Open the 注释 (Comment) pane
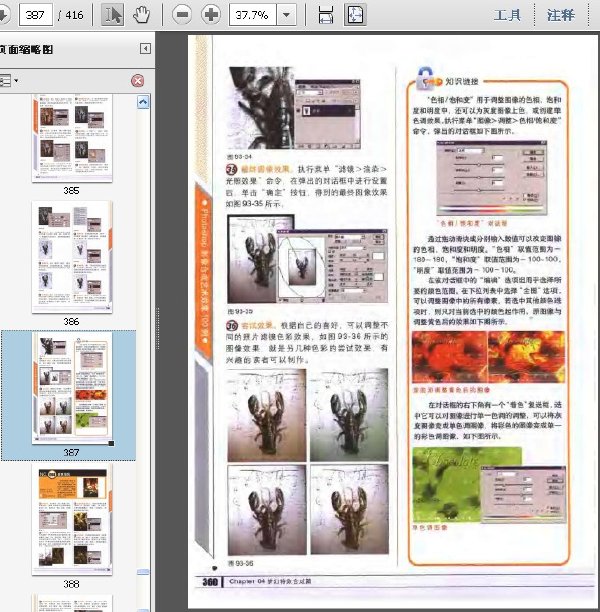Viewport: 600px width, 612px height. tap(561, 15)
